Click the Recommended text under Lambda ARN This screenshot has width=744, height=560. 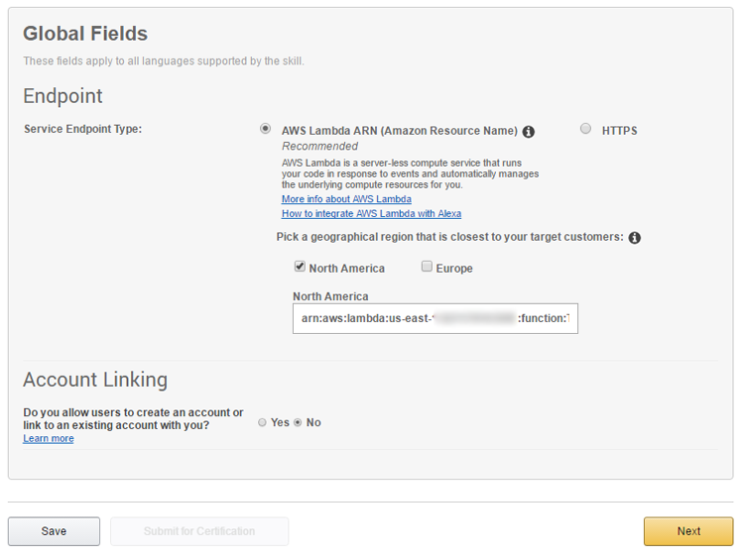pos(319,146)
